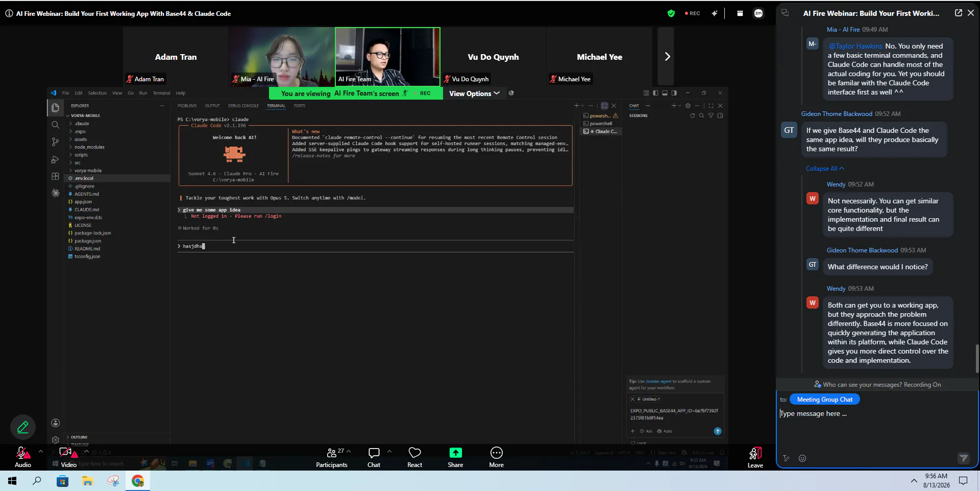This screenshot has width=980, height=491.
Task: Toggle maximized terminal panel size
Action: point(604,106)
